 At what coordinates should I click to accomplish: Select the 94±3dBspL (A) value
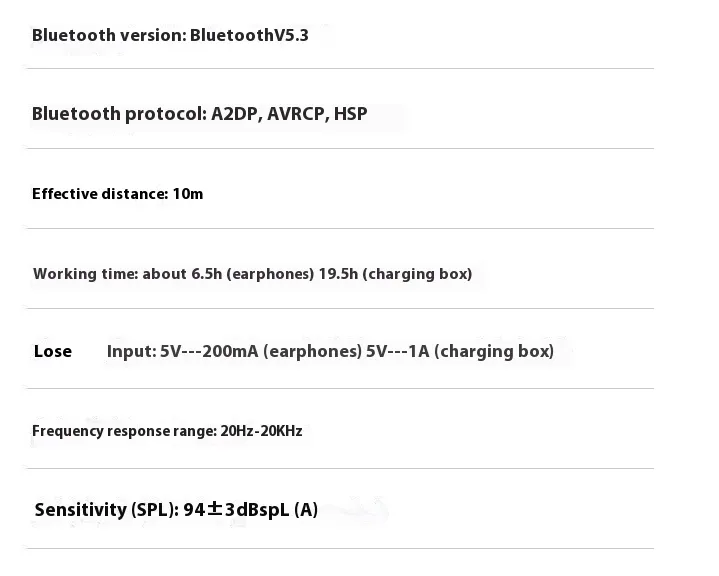(250, 510)
